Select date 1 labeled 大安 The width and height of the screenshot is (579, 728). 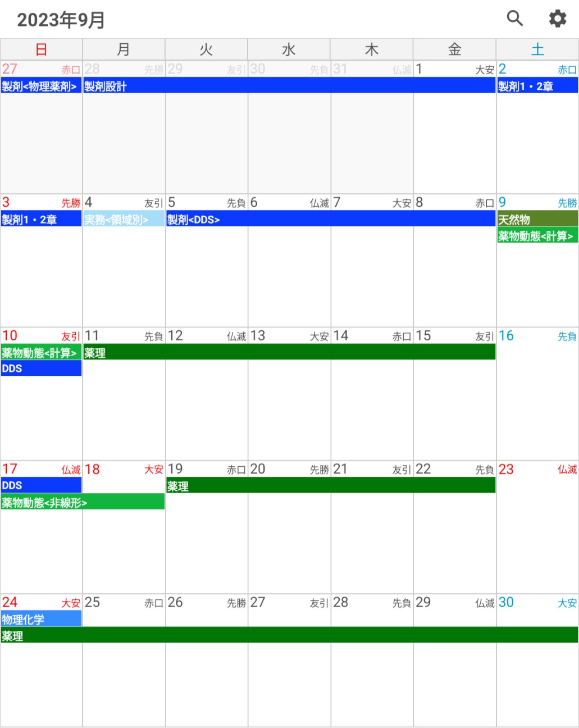pyautogui.click(x=454, y=127)
